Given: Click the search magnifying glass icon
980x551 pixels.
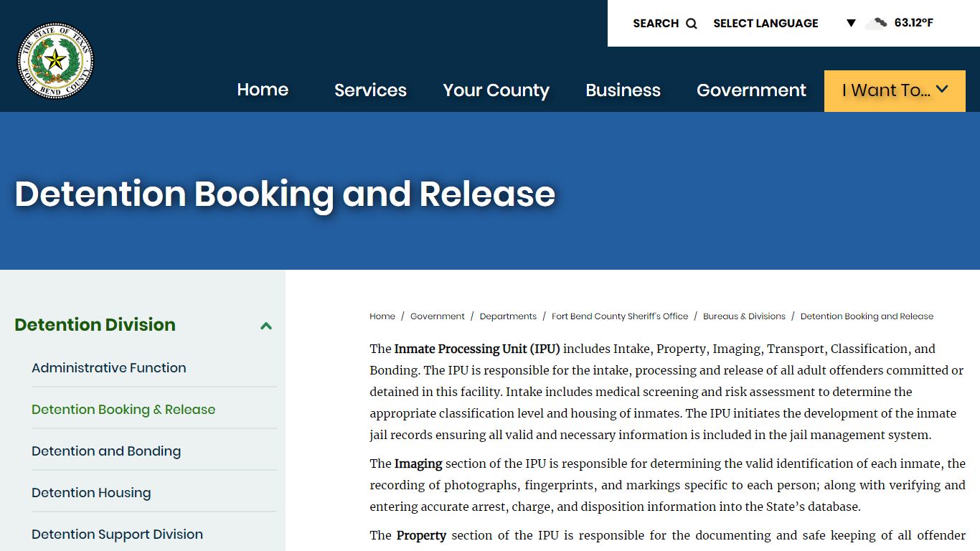Looking at the screenshot, I should click(x=691, y=23).
